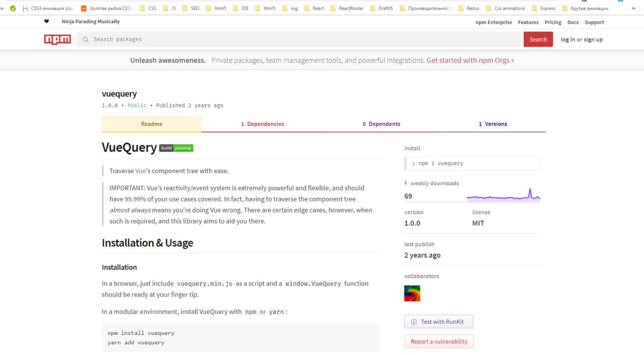
Task: Click the Ninja Parading Musically text
Action: tap(91, 22)
